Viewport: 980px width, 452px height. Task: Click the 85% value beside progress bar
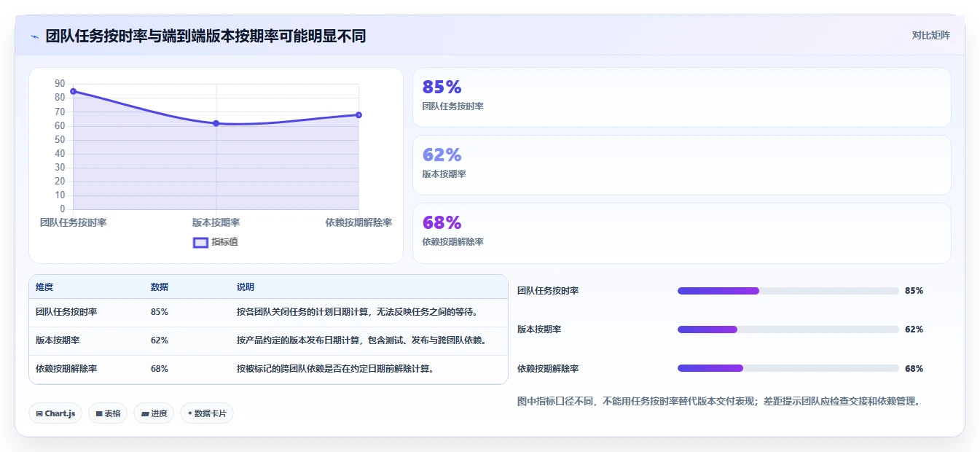(914, 291)
